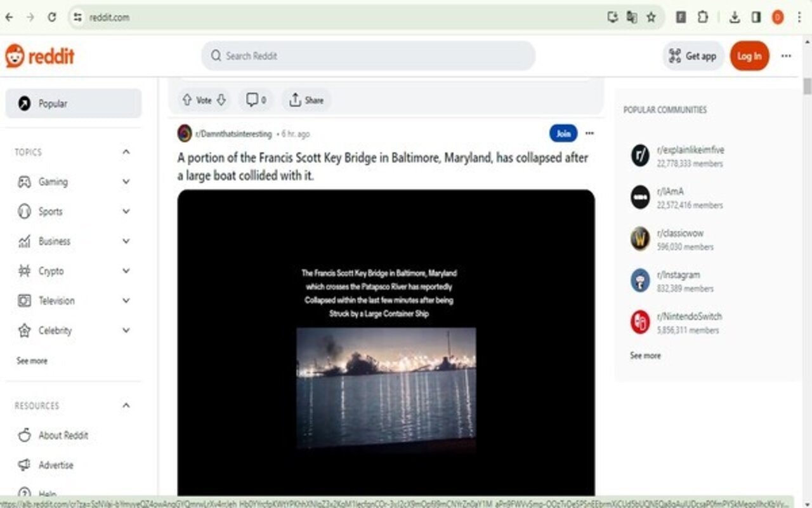Image resolution: width=812 pixels, height=508 pixels.
Task: Go back in browser history
Action: coord(9,18)
